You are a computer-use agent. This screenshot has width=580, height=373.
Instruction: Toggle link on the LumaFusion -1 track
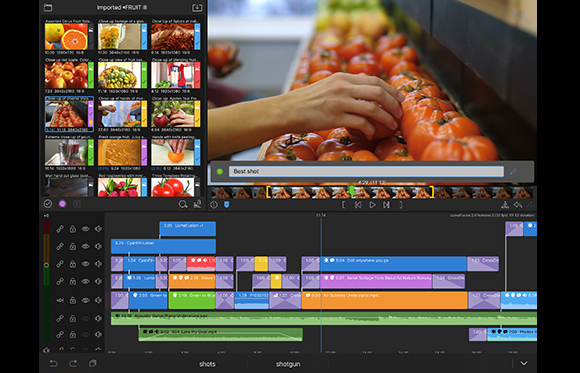(60, 229)
